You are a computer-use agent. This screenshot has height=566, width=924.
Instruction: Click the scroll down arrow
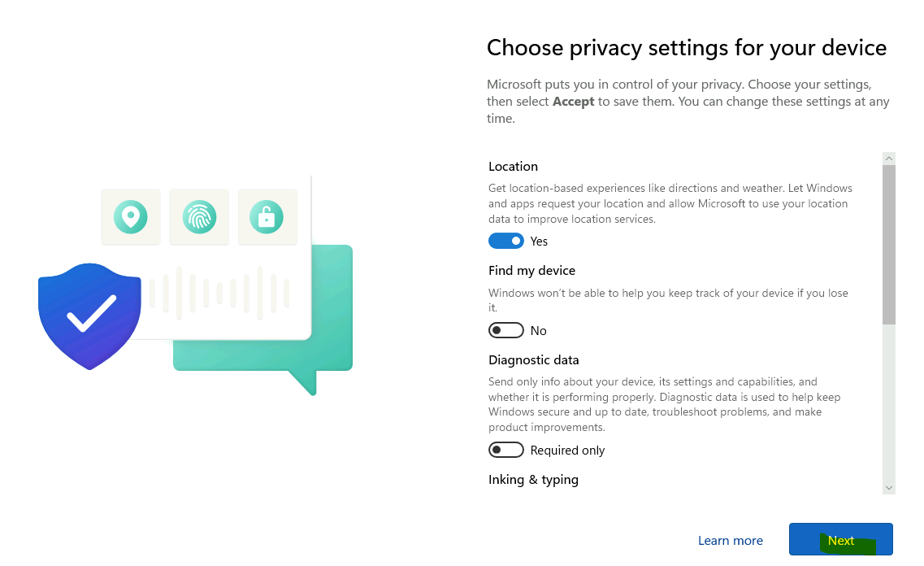pos(889,488)
